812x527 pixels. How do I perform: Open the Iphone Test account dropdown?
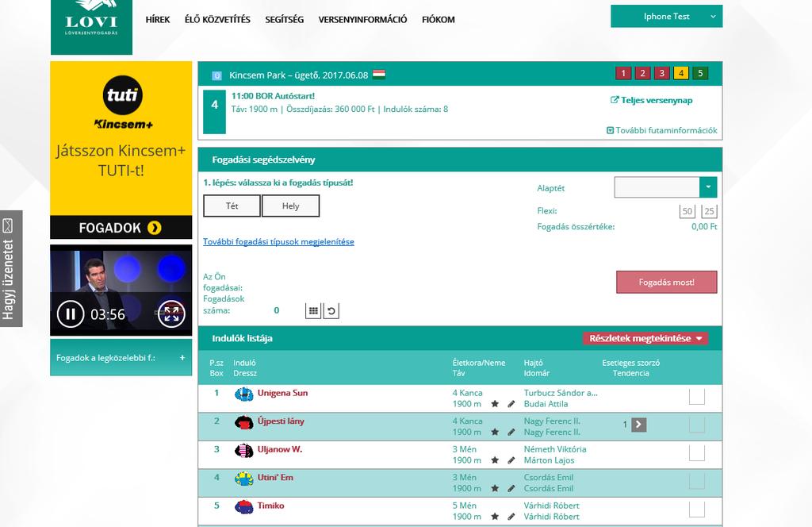[666, 16]
